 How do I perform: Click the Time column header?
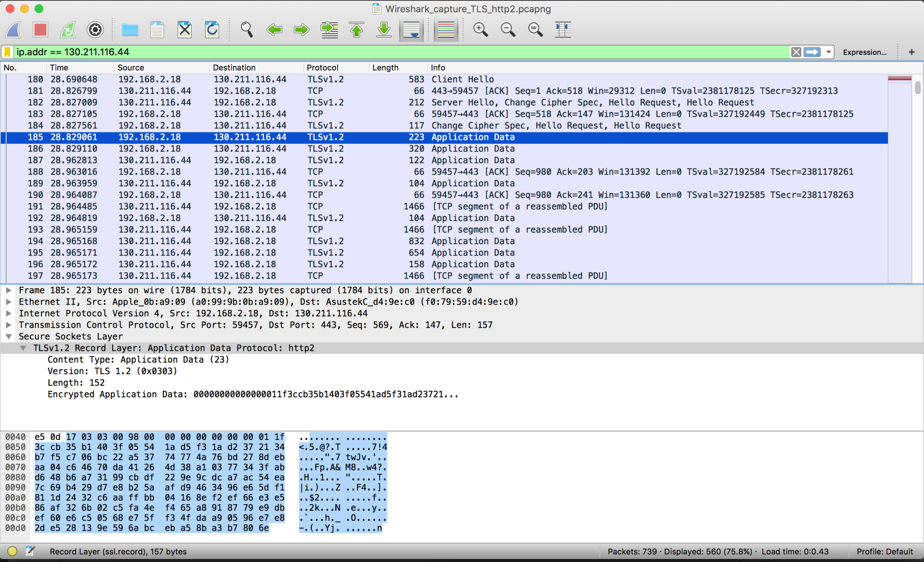click(x=59, y=67)
